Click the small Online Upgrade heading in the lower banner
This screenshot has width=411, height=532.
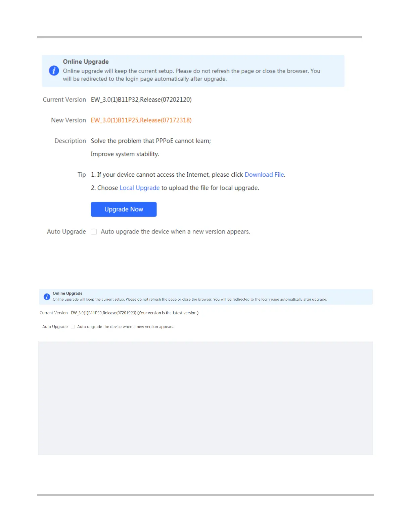[67, 293]
